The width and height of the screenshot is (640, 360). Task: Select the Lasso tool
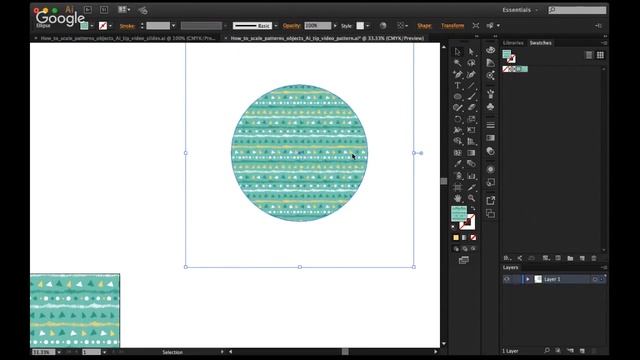[471, 63]
